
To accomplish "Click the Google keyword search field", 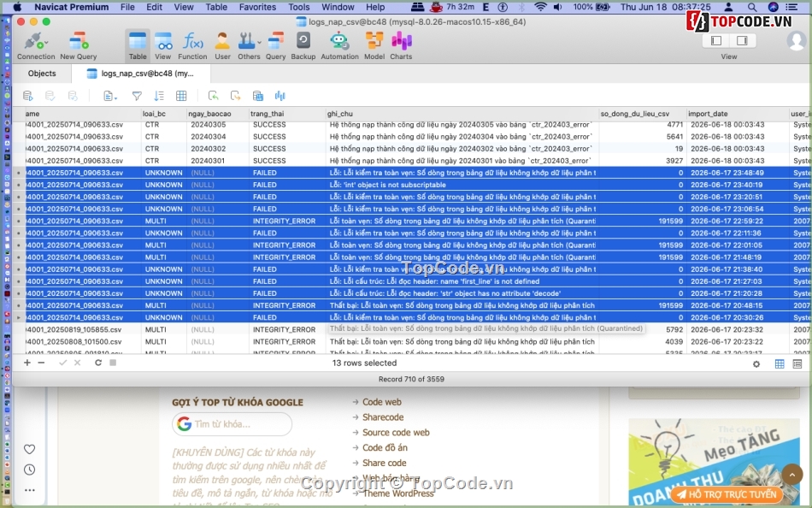I will pyautogui.click(x=232, y=424).
